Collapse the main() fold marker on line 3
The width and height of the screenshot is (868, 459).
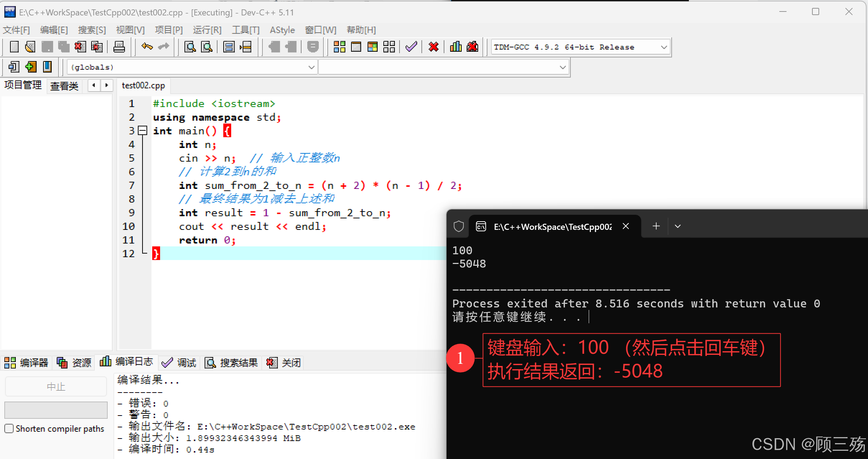(143, 131)
